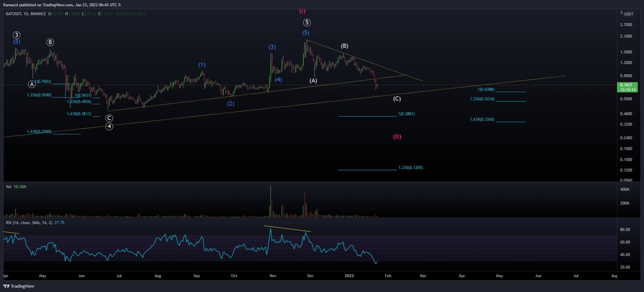Select the 0.5500 price axis level
Image resolution: width=644 pixels, height=292 pixels.
(626, 99)
